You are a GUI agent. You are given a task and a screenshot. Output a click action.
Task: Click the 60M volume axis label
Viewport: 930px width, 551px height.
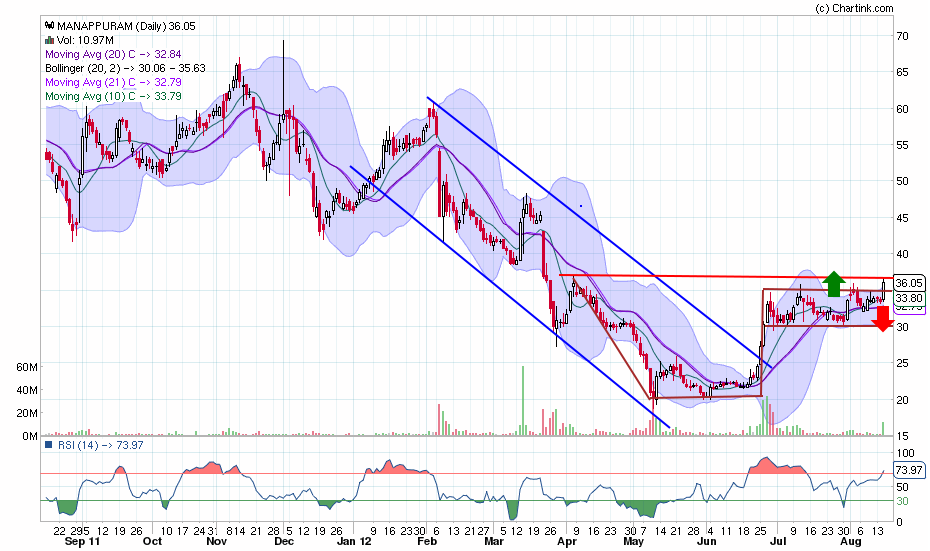point(27,367)
